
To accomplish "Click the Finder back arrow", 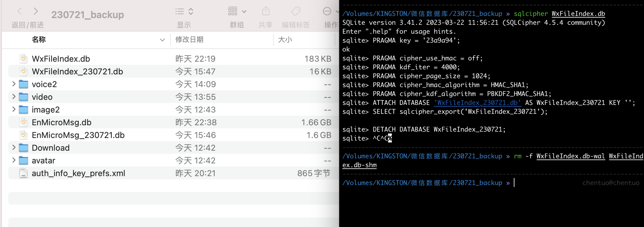I will click(20, 11).
